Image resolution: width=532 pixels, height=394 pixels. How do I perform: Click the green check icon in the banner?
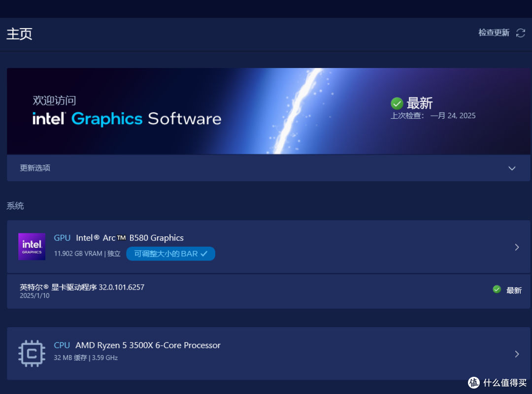click(397, 103)
